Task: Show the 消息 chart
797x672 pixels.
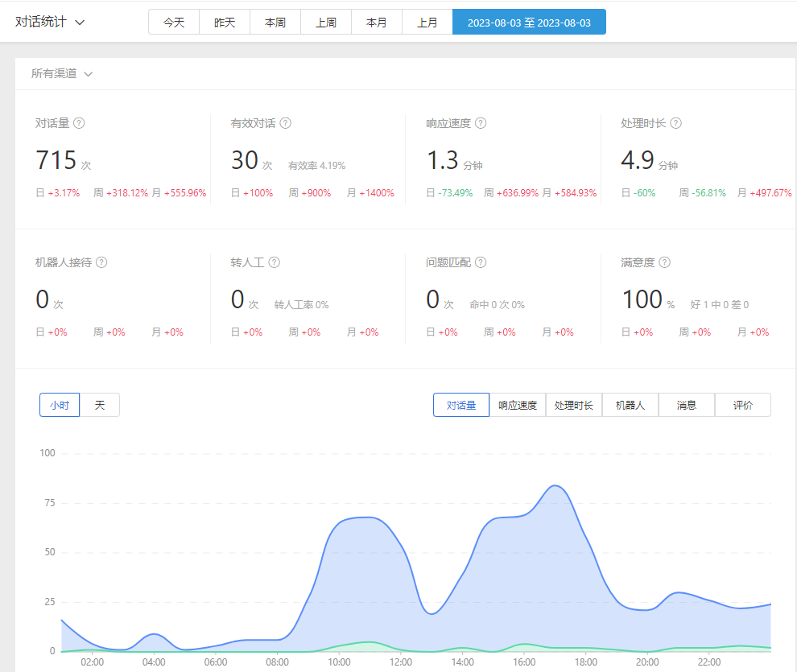Action: (687, 406)
